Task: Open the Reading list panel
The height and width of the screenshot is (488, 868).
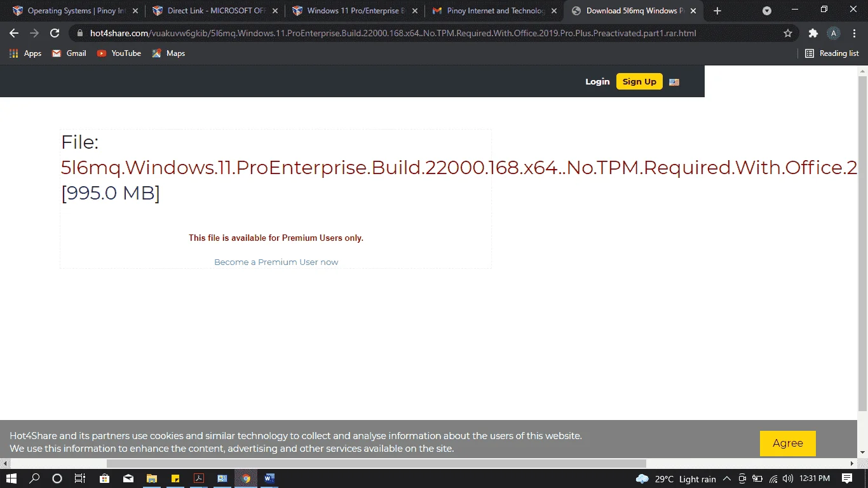Action: [x=832, y=53]
